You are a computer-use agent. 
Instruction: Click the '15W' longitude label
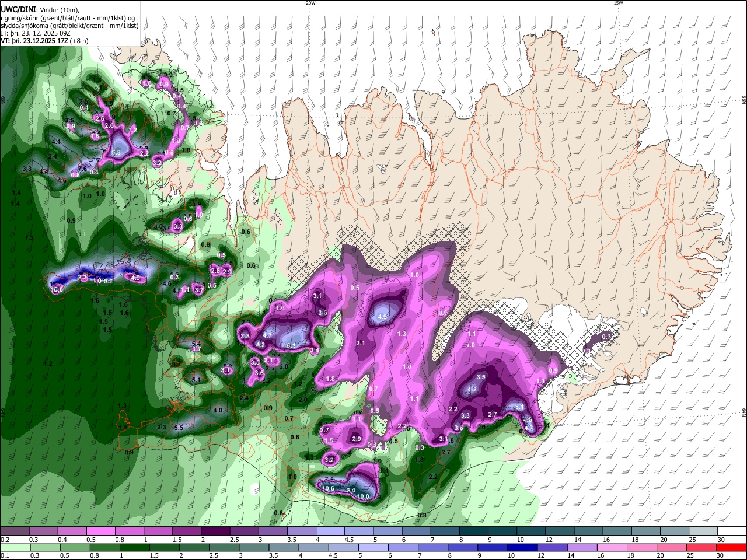click(x=618, y=3)
